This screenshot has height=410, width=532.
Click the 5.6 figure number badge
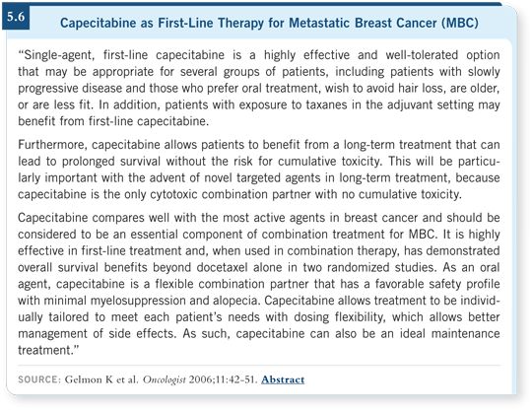(16, 17)
